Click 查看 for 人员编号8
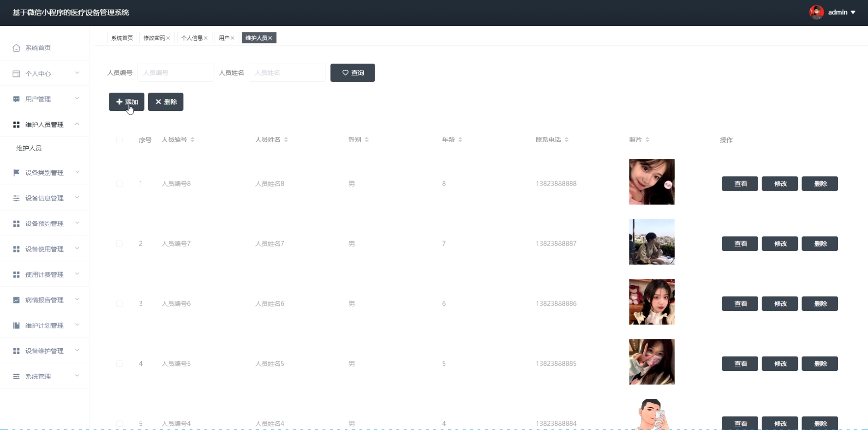Screen dimensions: 868x430 click(740, 183)
